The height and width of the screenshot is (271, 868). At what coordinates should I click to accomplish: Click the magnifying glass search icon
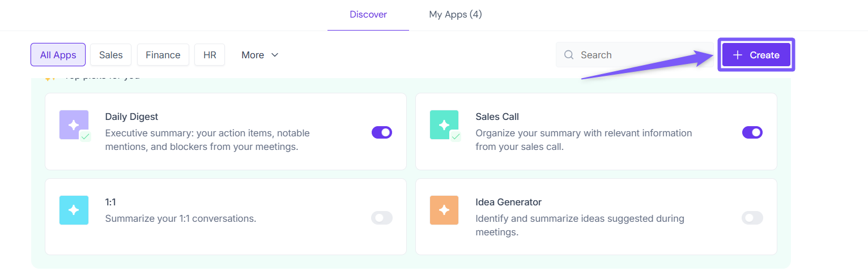pos(569,55)
